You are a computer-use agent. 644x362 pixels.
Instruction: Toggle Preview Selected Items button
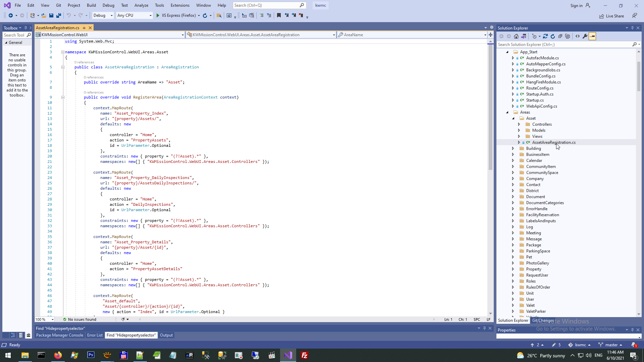(592, 36)
